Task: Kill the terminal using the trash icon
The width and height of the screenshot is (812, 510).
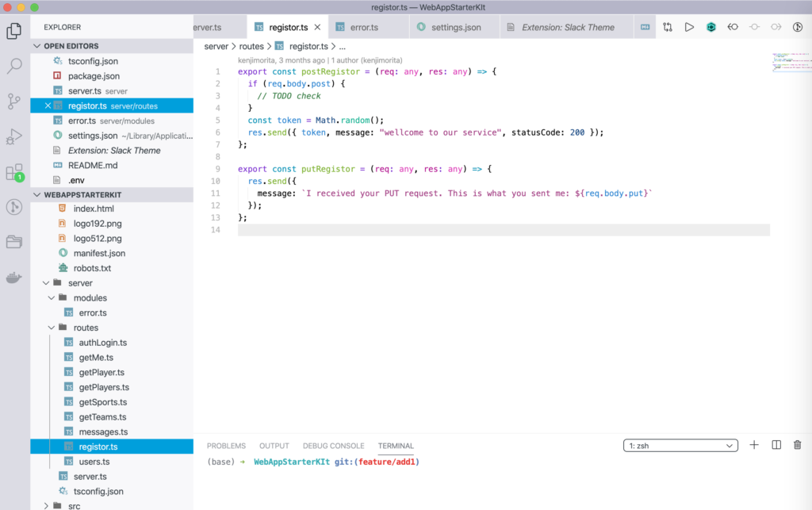Action: pos(797,445)
